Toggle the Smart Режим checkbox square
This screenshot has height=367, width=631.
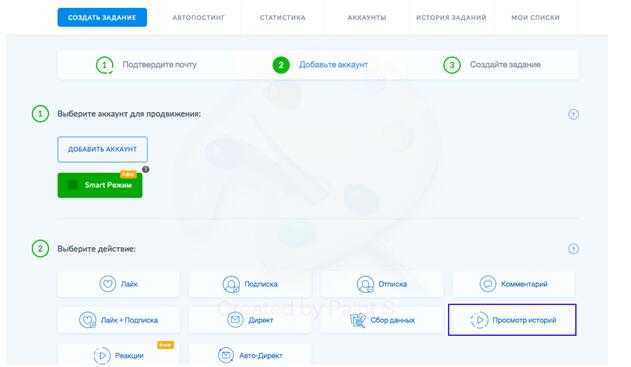pos(73,185)
